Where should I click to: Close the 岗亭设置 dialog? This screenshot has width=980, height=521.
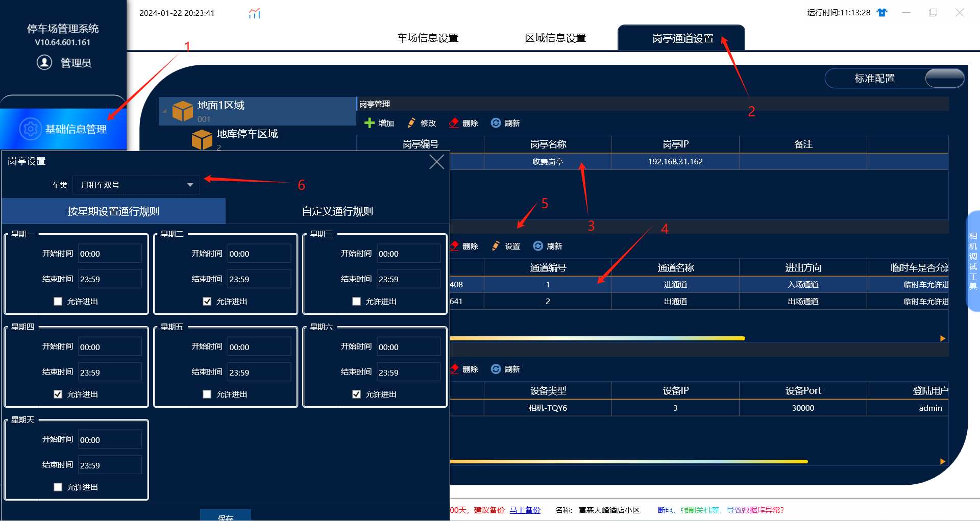[x=436, y=162]
